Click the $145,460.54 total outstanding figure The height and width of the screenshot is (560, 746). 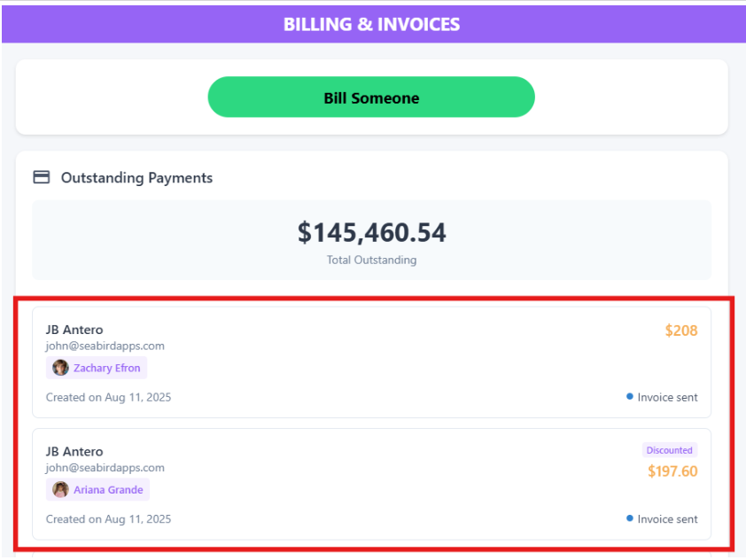371,233
